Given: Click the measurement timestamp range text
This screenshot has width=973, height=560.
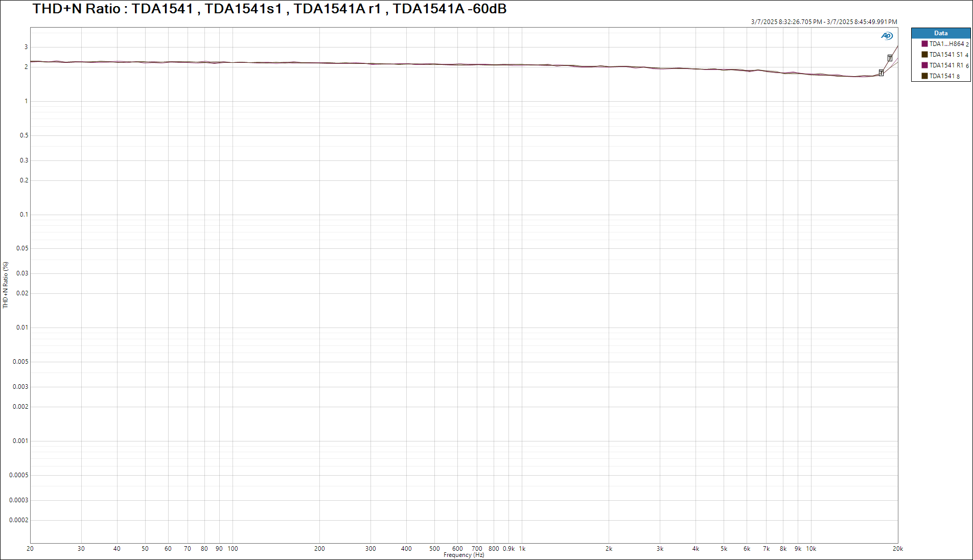Looking at the screenshot, I should click(824, 22).
